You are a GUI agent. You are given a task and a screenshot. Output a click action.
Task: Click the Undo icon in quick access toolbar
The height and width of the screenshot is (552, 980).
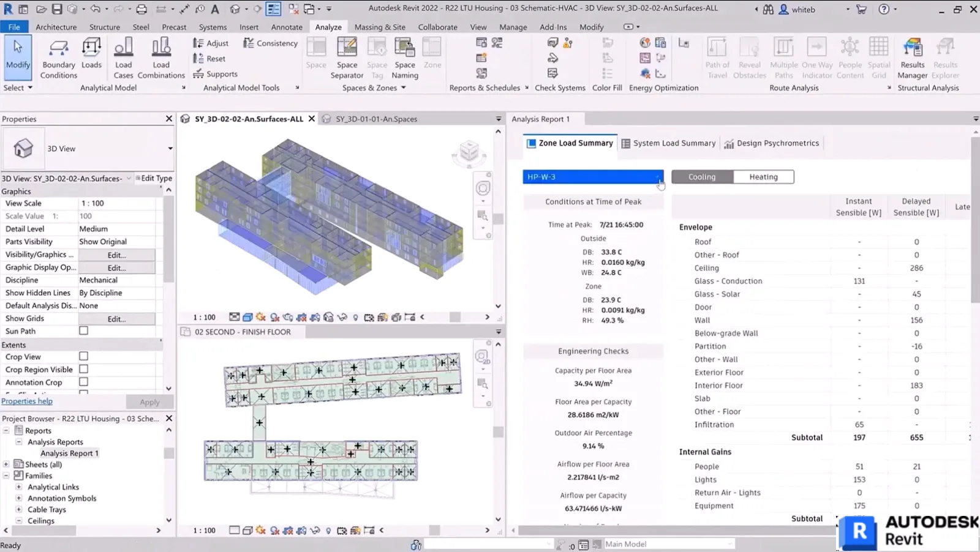pyautogui.click(x=95, y=9)
